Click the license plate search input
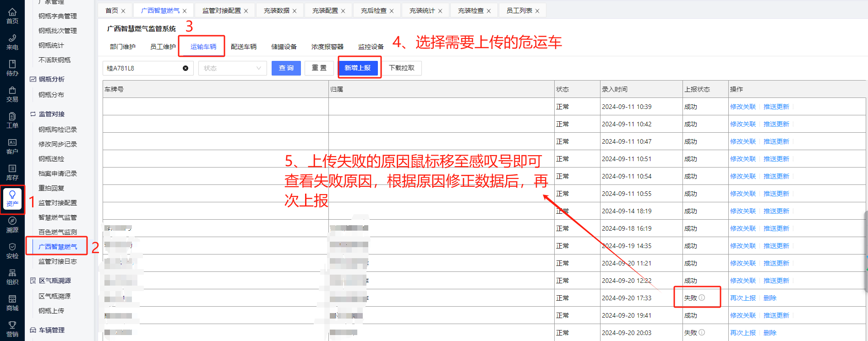 [143, 68]
